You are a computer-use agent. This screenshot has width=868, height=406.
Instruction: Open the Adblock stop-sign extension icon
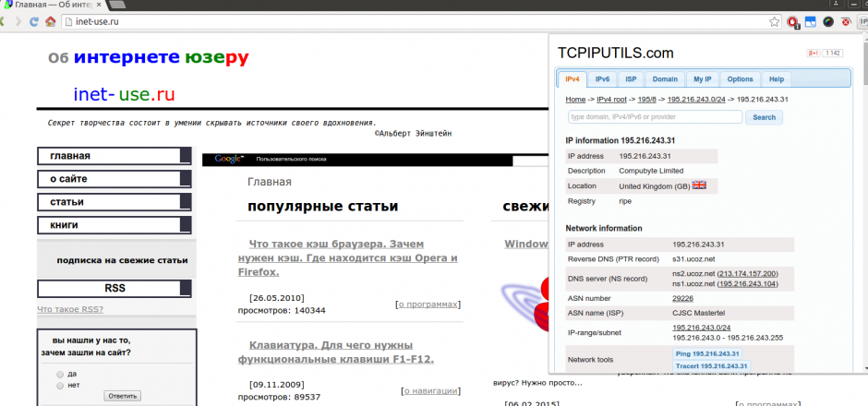coord(792,22)
